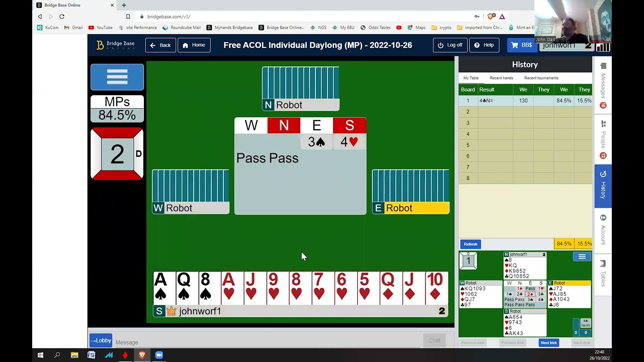Click the Bridge Base Online logo
644x362 pixels.
click(x=116, y=45)
